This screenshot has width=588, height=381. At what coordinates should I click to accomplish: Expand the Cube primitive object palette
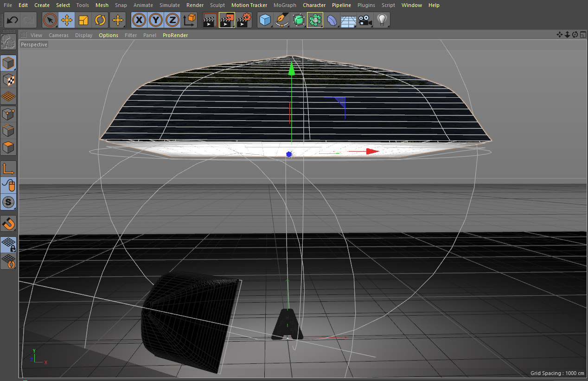coord(265,20)
